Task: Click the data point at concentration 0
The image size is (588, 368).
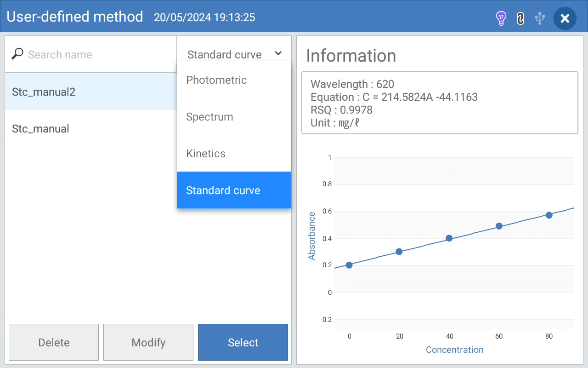Action: click(x=349, y=265)
